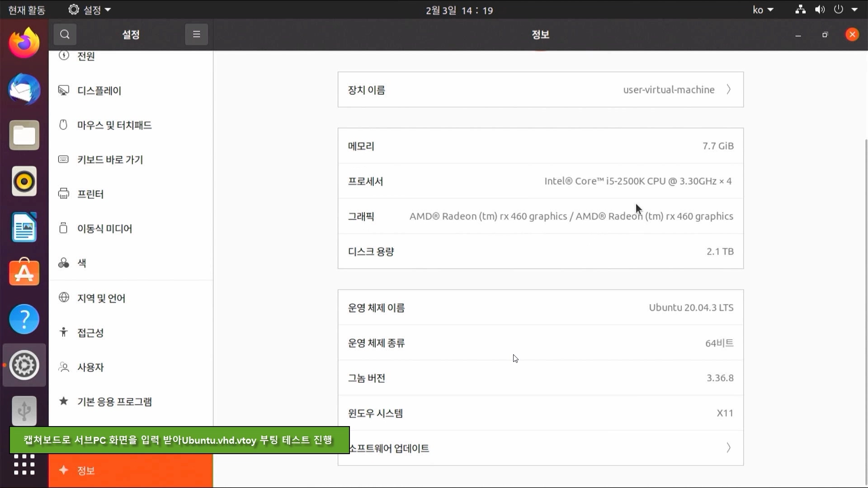
Task: Open Region and Language settings
Action: [x=101, y=298]
